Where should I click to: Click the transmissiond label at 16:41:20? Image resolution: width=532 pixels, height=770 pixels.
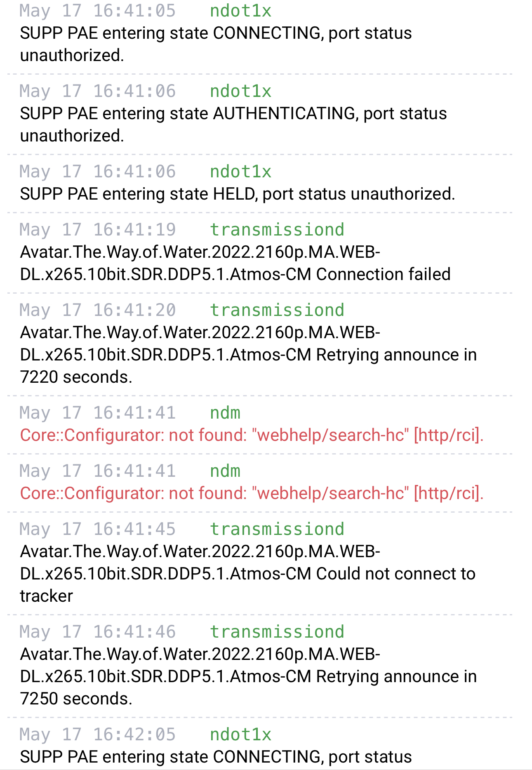tap(277, 310)
